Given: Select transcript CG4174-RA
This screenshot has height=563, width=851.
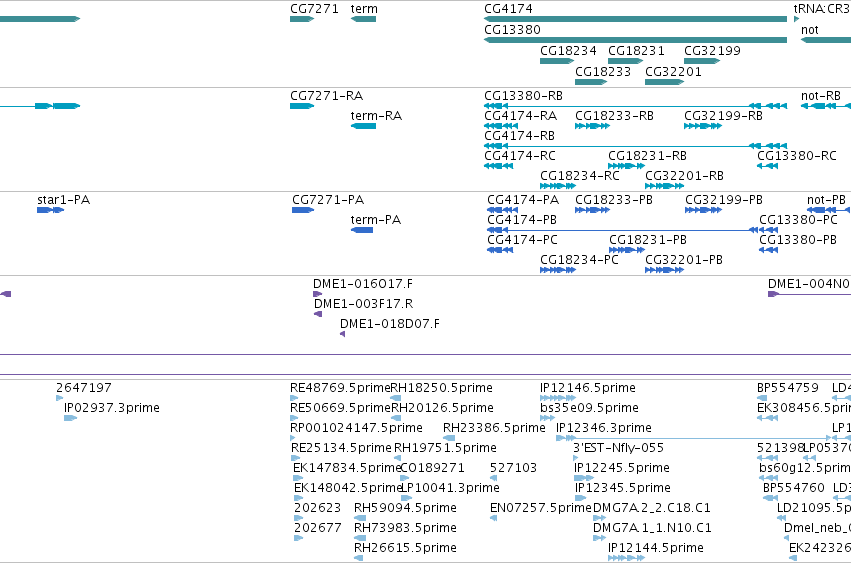Looking at the screenshot, I should 500,126.
